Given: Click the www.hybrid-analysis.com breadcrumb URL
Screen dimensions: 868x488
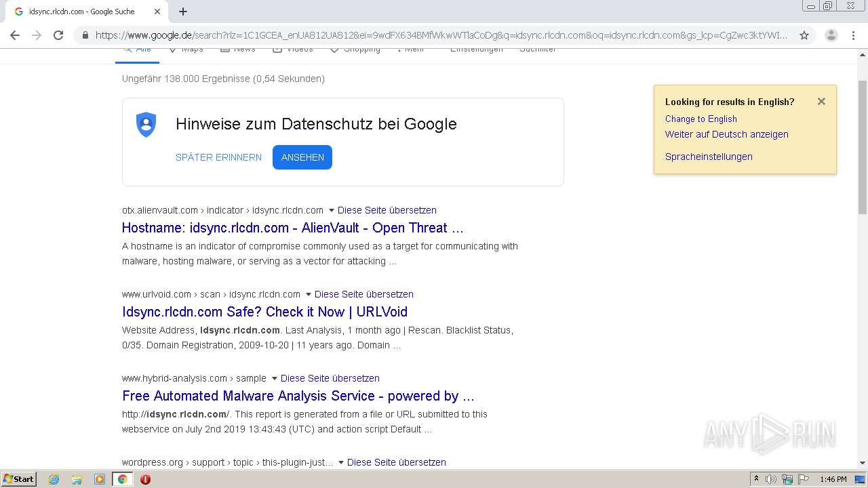Looking at the screenshot, I should point(194,378).
